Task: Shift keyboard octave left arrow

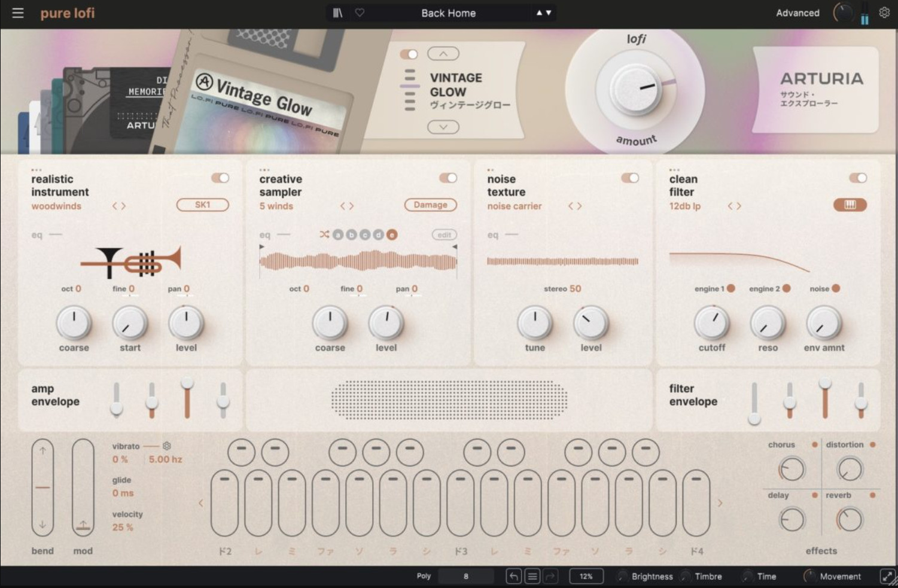Action: 201,503
